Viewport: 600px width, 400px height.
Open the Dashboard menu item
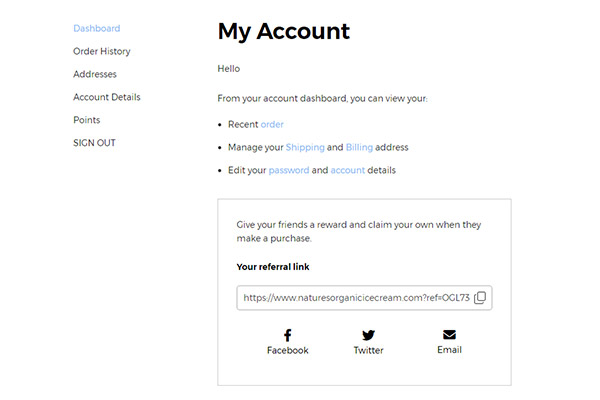tap(96, 28)
